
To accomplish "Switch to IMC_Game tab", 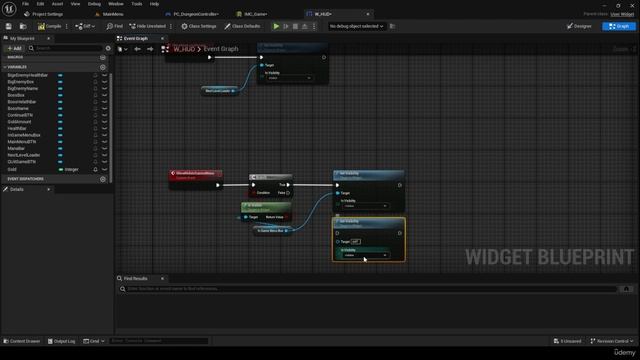I will 252,14.
